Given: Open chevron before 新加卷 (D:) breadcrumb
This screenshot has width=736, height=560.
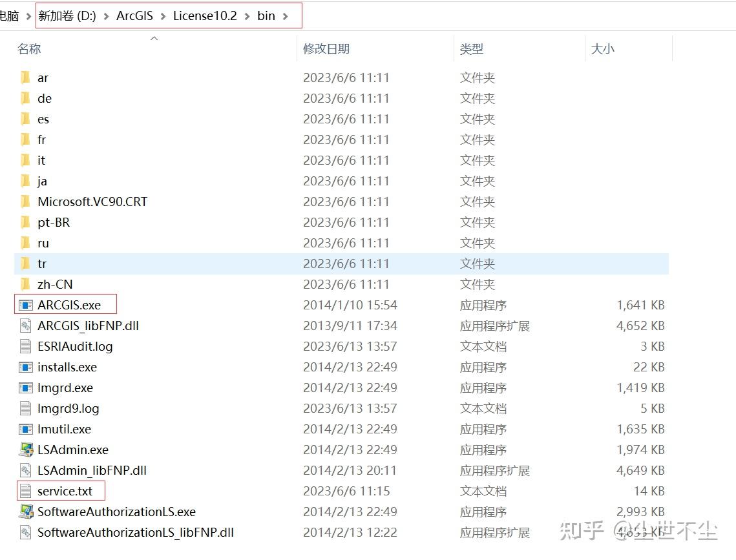Looking at the screenshot, I should coord(28,16).
